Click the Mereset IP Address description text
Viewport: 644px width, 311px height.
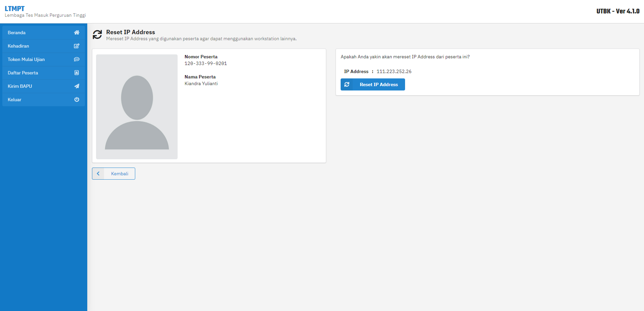pos(201,39)
